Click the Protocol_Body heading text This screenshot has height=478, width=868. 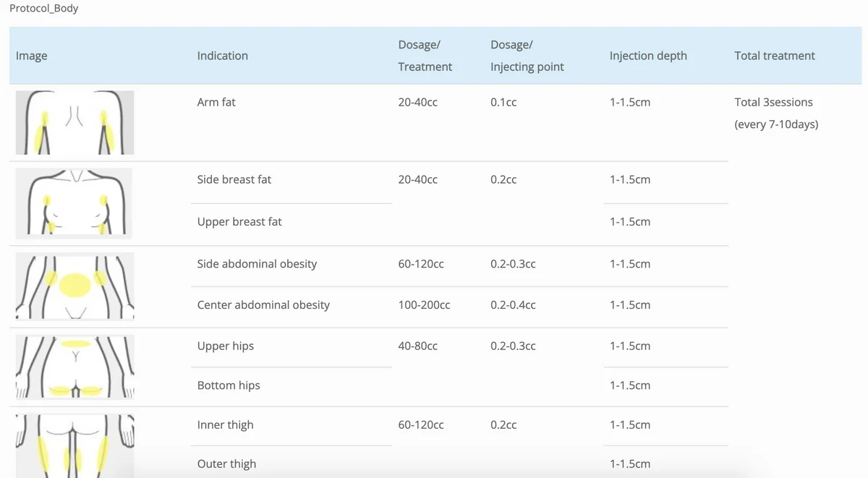click(x=44, y=9)
